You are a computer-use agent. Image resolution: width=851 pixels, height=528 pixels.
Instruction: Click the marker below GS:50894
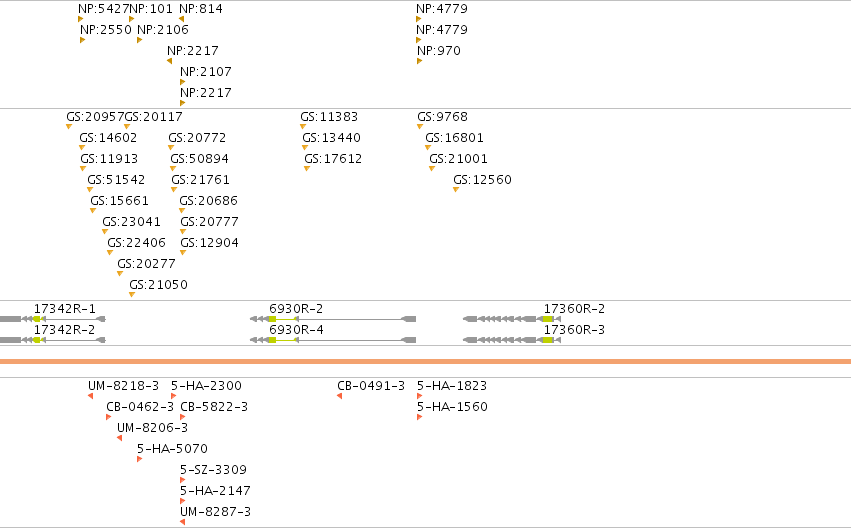point(173,169)
